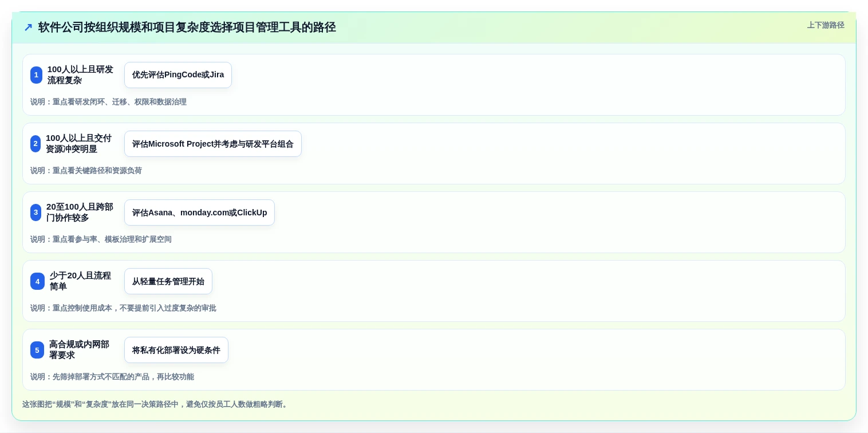Select the 评估Asana、monday.com或ClickUp box
Screen dimensions: 868x433
[199, 212]
